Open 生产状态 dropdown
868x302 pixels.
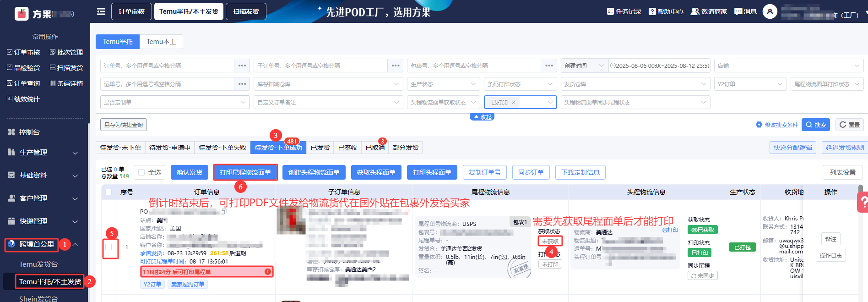click(x=443, y=84)
